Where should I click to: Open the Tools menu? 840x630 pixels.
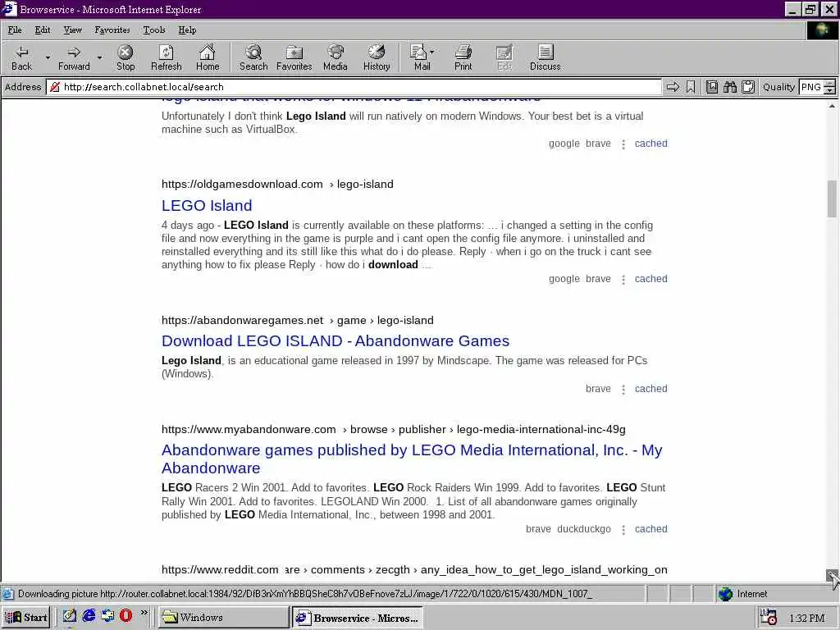click(x=153, y=30)
